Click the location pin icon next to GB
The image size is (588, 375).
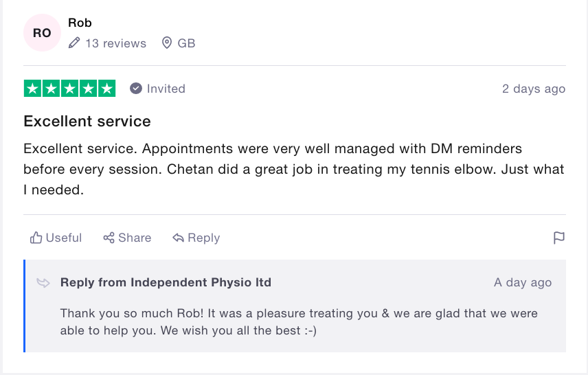(x=167, y=43)
